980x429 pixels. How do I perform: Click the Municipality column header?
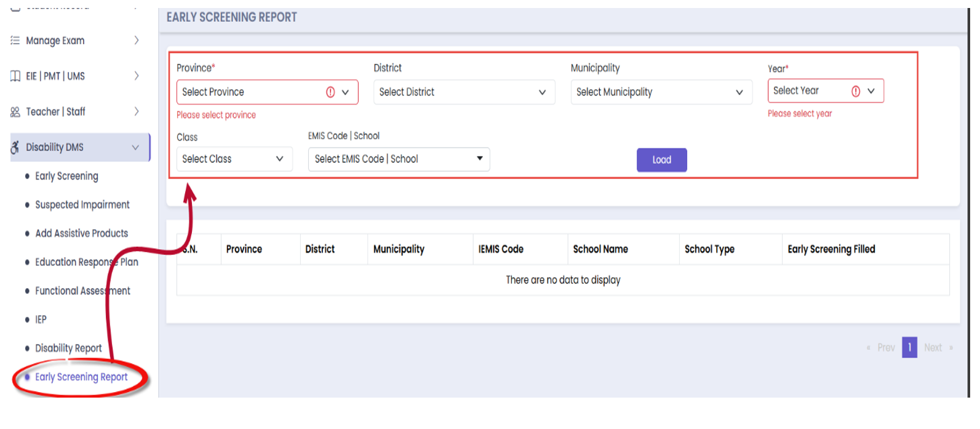tap(399, 249)
